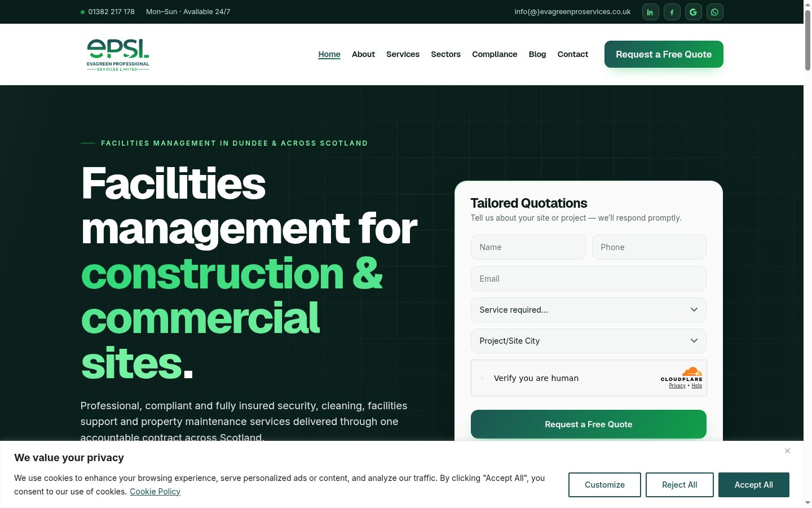Viewport: 812px width, 508px height.
Task: Submit the form's Request a Free Quote button
Action: pyautogui.click(x=588, y=424)
